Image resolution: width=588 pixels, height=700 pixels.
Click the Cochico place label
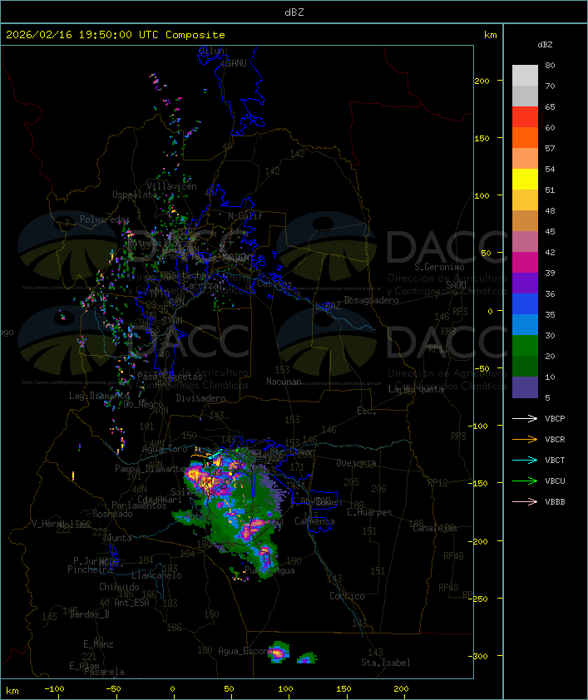(x=347, y=596)
